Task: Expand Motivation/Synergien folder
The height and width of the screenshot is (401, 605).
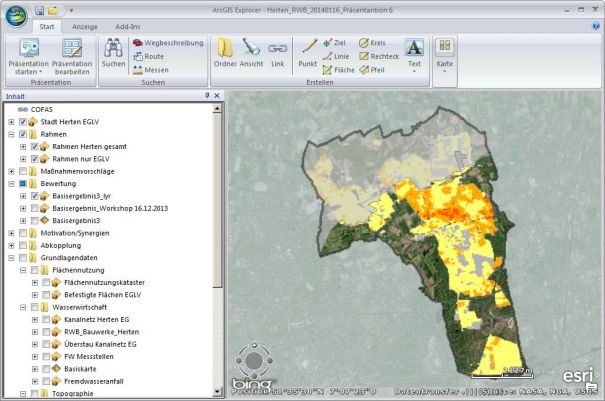Action: click(x=11, y=233)
